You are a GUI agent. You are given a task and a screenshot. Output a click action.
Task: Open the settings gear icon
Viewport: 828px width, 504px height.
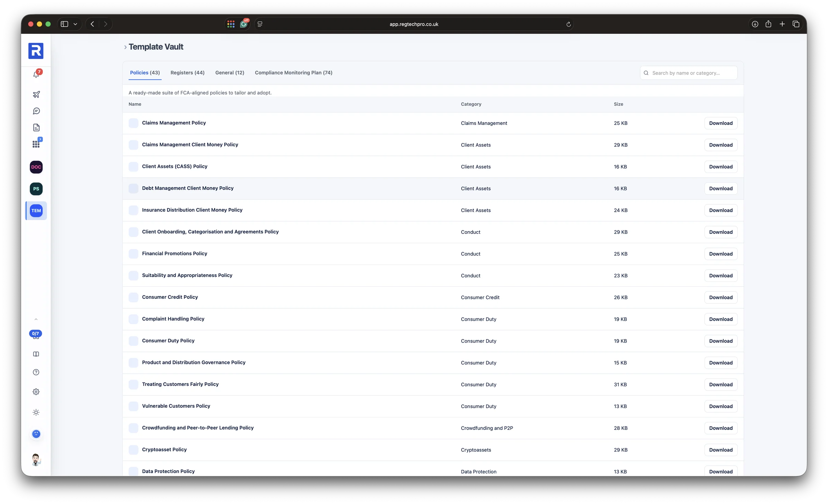[36, 392]
